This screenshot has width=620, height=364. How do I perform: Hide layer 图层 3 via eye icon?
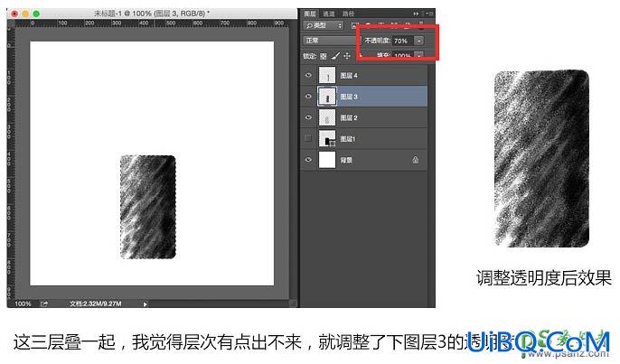[308, 97]
